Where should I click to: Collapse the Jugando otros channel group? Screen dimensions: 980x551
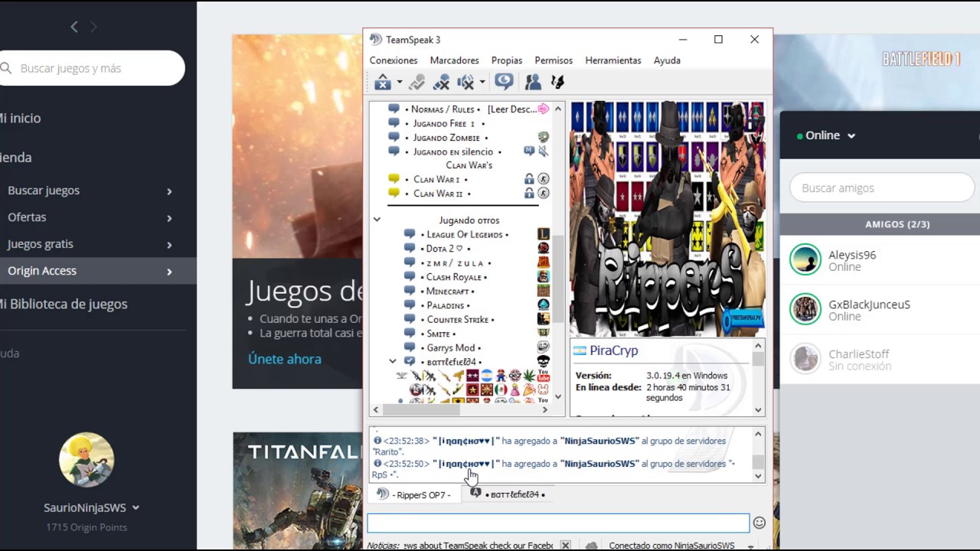click(x=377, y=220)
